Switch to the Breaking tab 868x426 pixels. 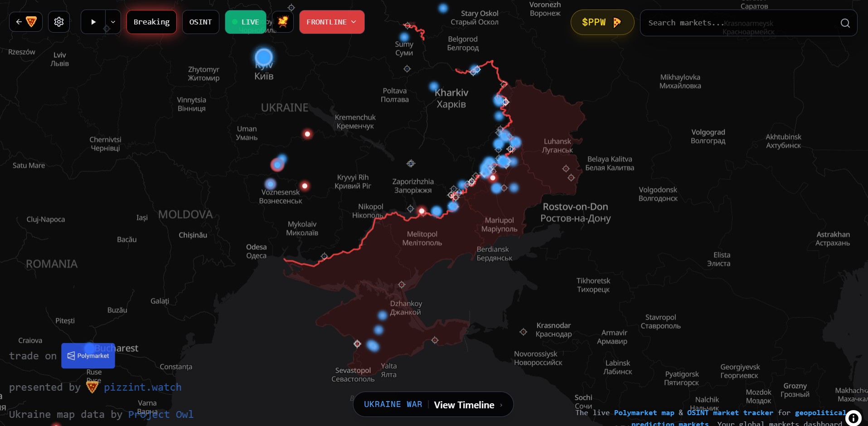pyautogui.click(x=151, y=22)
